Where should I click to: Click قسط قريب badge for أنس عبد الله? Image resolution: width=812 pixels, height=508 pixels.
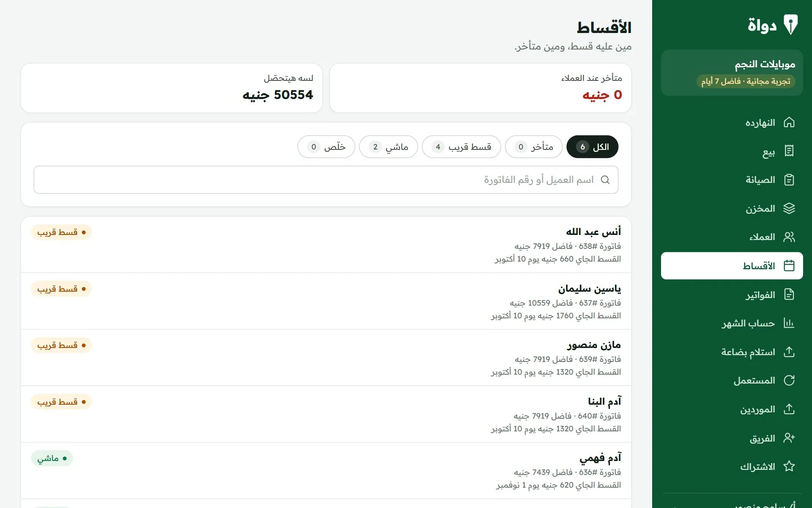coord(61,232)
